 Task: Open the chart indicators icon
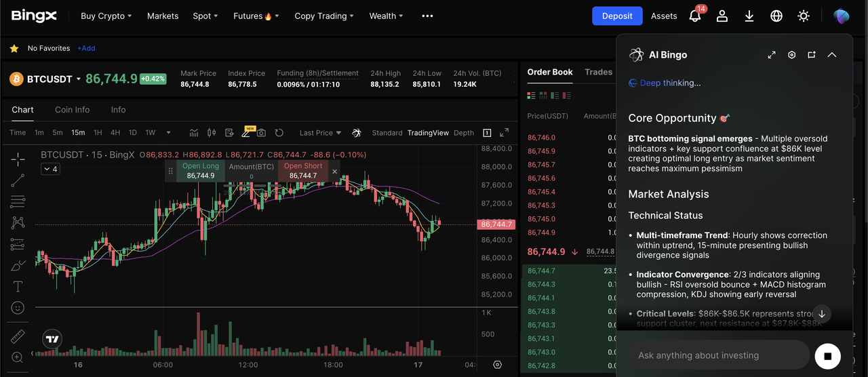pyautogui.click(x=194, y=133)
